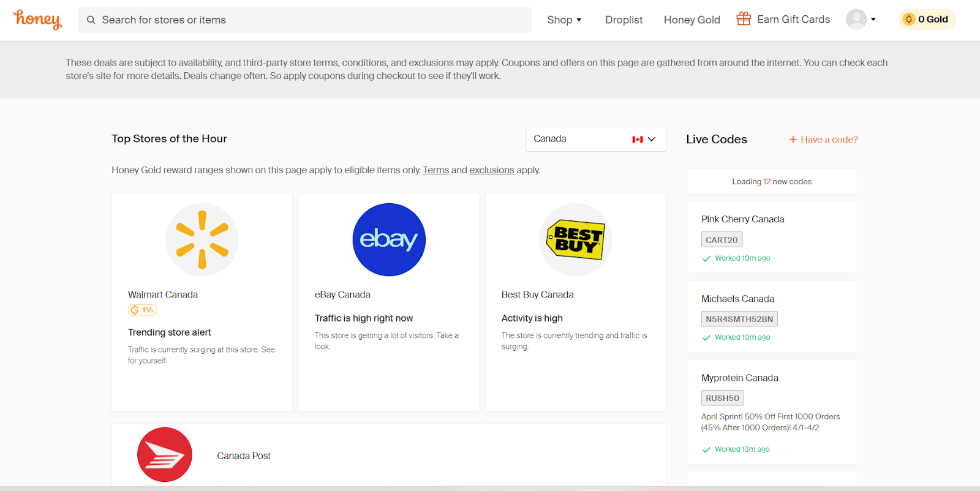View the 0 Gold balance
Image resolution: width=980 pixels, height=491 pixels.
coord(927,20)
